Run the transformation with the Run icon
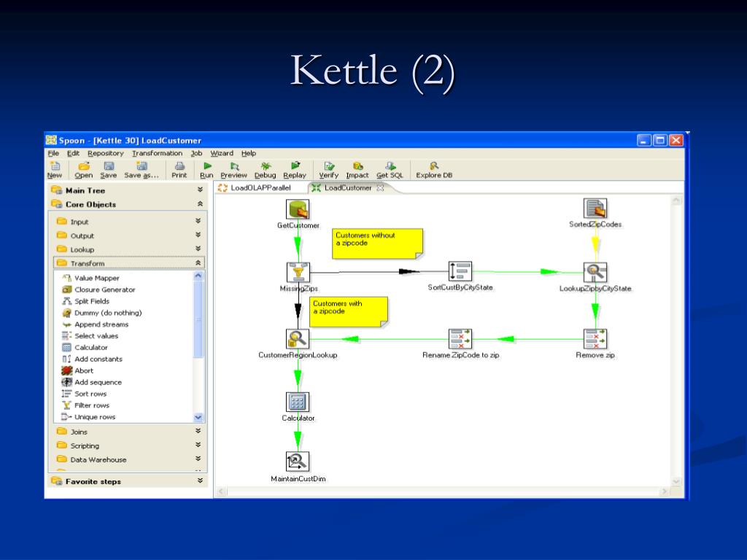The height and width of the screenshot is (560, 747). (207, 166)
